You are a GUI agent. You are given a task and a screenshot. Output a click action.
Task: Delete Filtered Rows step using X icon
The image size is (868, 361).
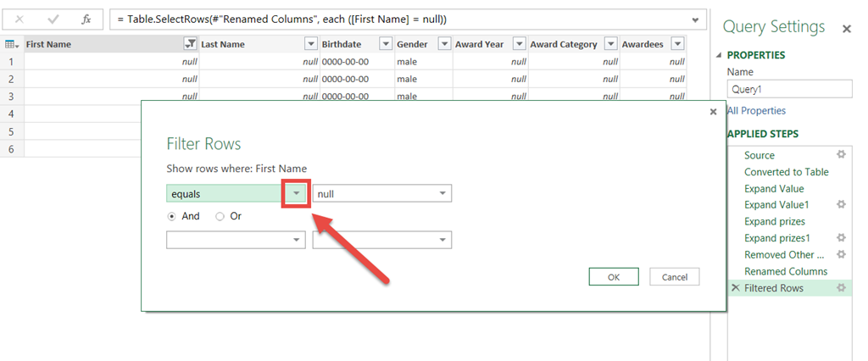(x=734, y=288)
